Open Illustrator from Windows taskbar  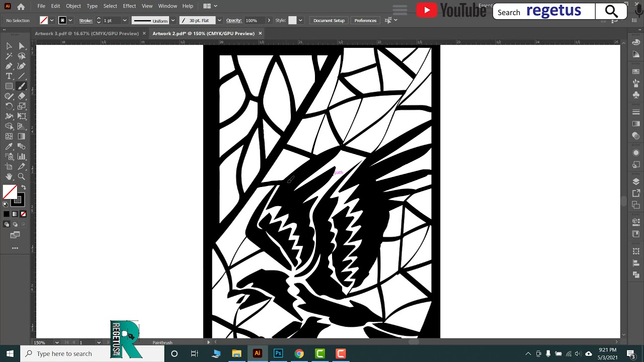(257, 353)
